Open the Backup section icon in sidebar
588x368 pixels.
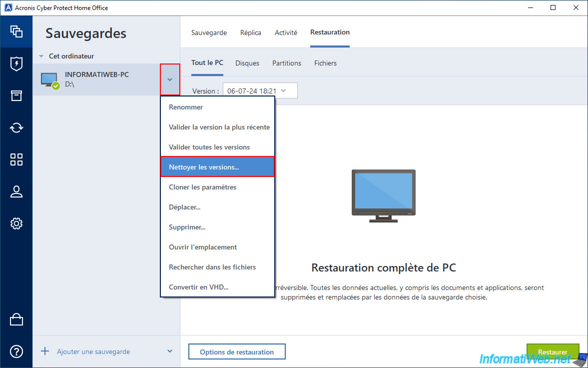16,31
